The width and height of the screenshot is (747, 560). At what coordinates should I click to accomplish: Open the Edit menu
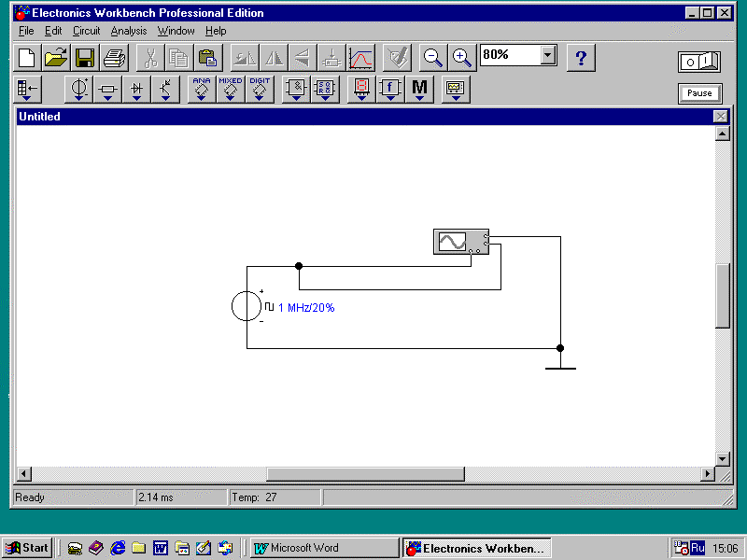[53, 31]
